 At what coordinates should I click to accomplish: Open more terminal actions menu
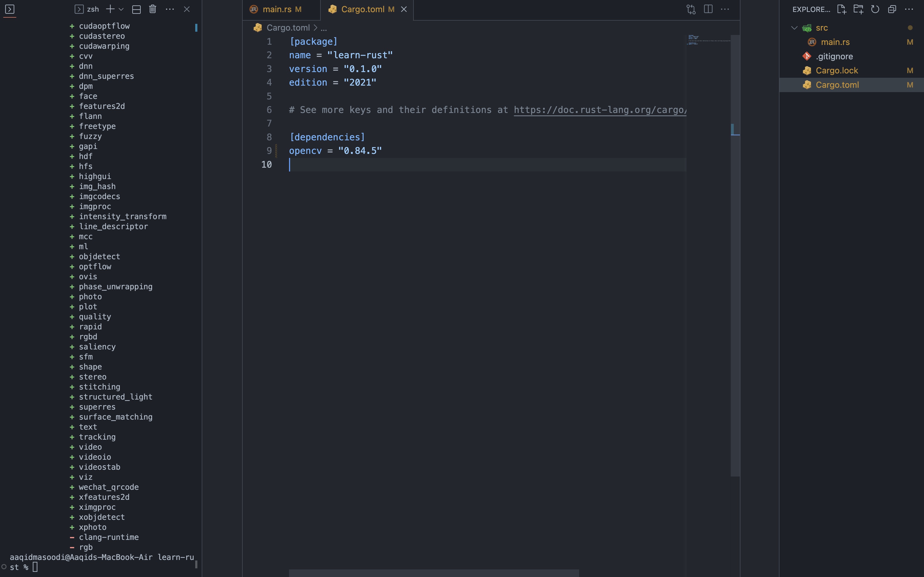pyautogui.click(x=170, y=9)
